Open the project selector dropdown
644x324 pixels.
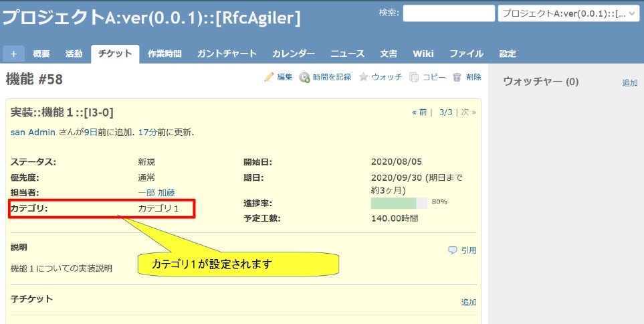[x=569, y=13]
